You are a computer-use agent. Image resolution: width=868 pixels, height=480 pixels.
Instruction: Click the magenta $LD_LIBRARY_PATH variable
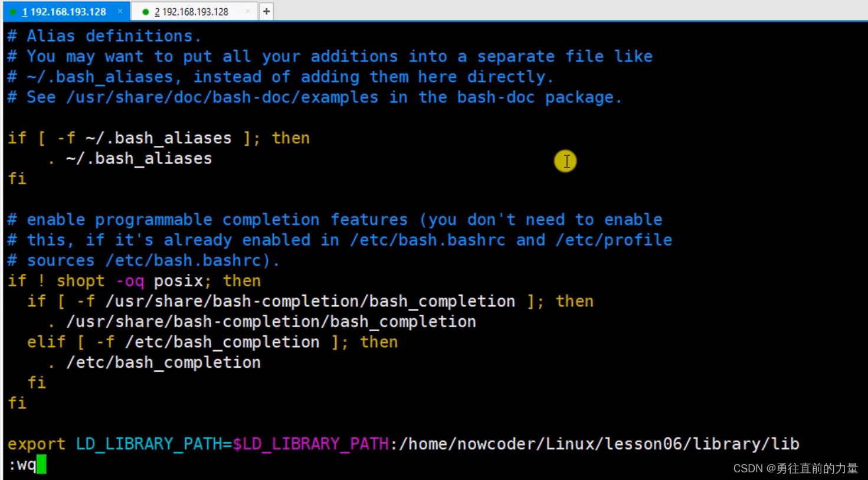(x=311, y=444)
